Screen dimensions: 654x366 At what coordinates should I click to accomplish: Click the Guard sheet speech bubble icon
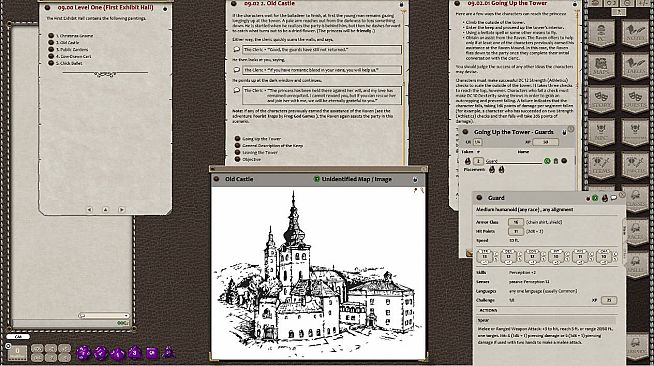[x=614, y=198]
